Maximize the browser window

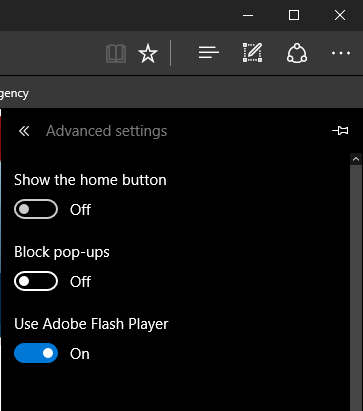(x=294, y=15)
